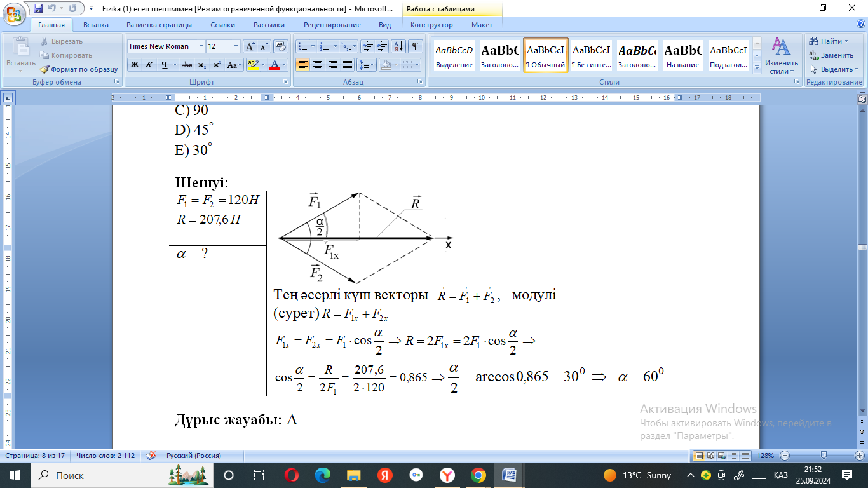Open the change case (Аа) dropdown
The height and width of the screenshot is (488, 868).
234,65
